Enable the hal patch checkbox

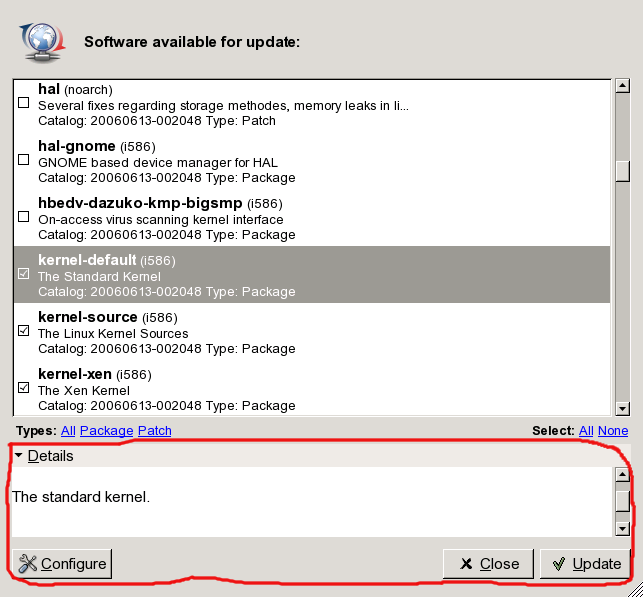tap(24, 103)
